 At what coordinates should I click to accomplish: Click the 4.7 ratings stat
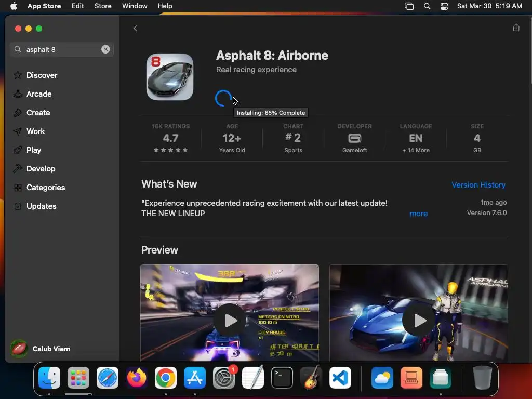(170, 138)
